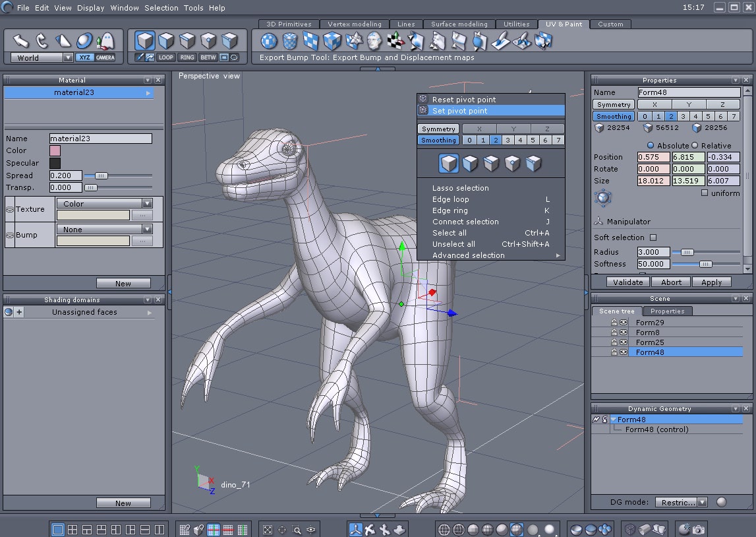Click New in the Shading domains panel
The image size is (756, 537).
click(123, 503)
